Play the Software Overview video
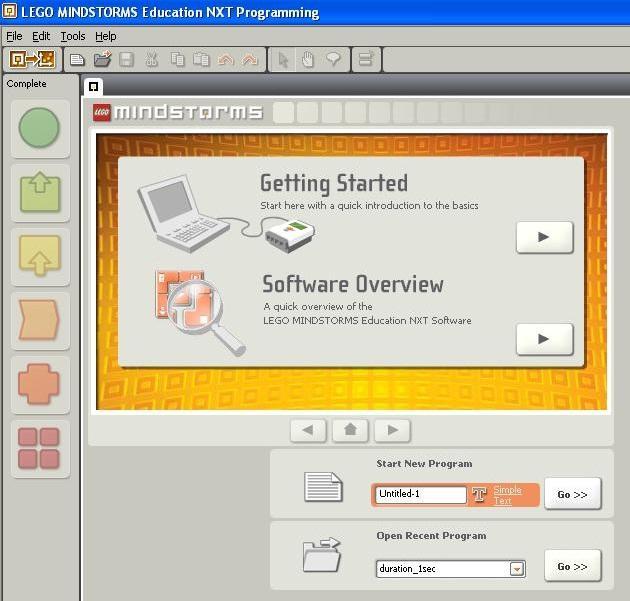The image size is (630, 601). click(x=544, y=339)
